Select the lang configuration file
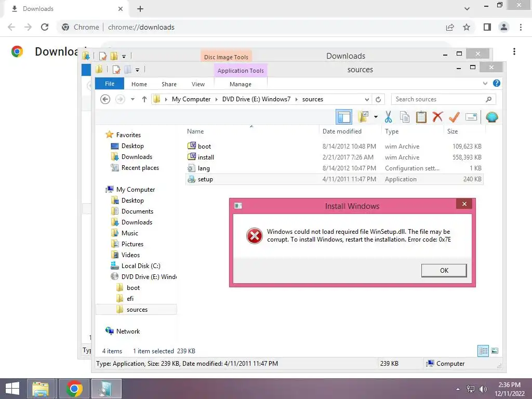Viewport: 532px width, 399px height. point(204,168)
